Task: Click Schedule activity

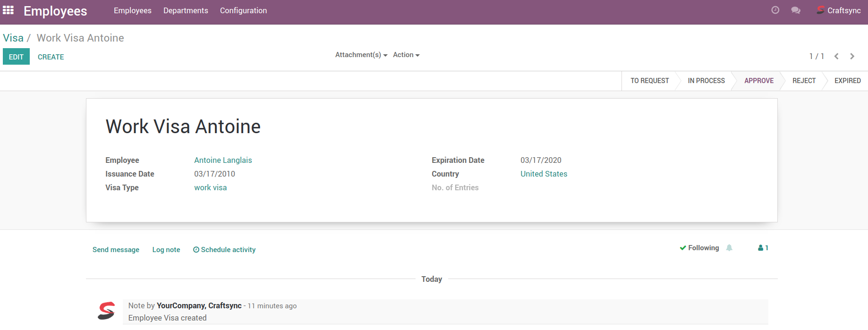Action: point(224,250)
